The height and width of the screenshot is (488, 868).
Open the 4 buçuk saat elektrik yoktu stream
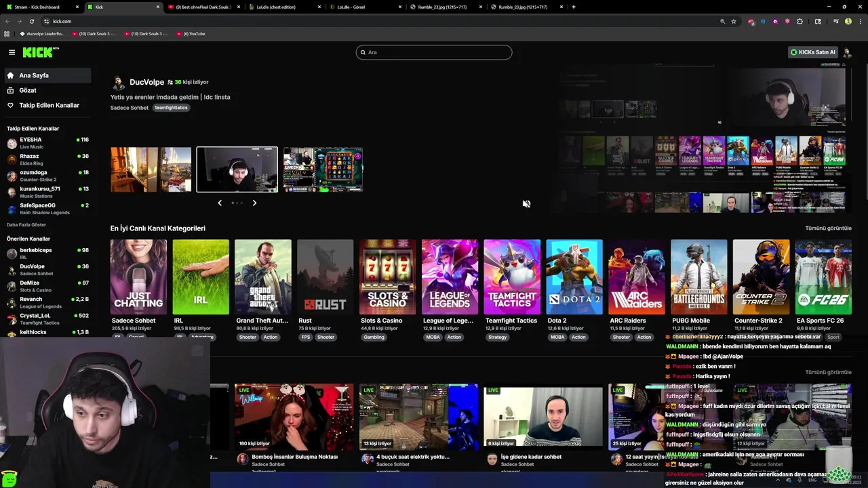click(x=418, y=416)
